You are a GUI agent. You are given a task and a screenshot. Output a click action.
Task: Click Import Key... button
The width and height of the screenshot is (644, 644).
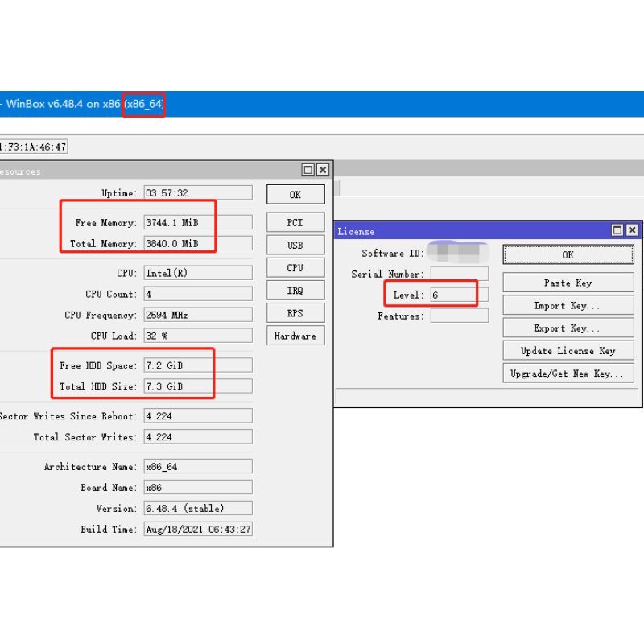tap(568, 306)
